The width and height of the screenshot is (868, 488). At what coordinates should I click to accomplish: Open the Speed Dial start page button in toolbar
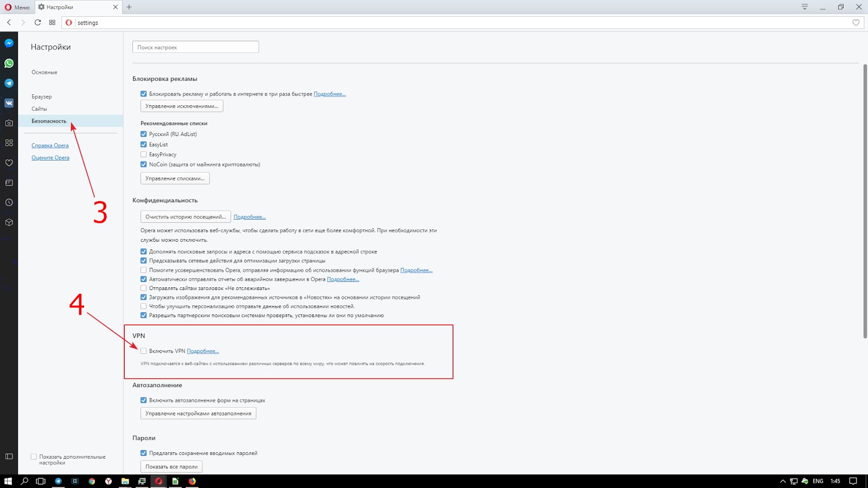coord(52,22)
